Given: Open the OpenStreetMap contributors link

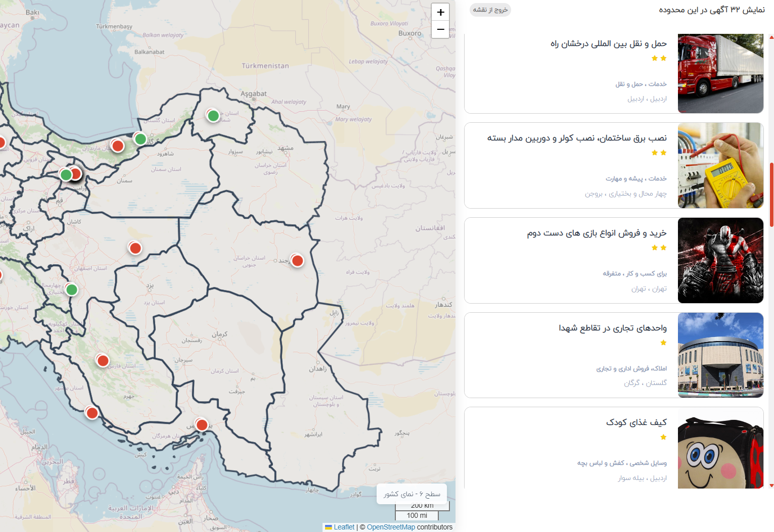Looking at the screenshot, I should (x=391, y=527).
